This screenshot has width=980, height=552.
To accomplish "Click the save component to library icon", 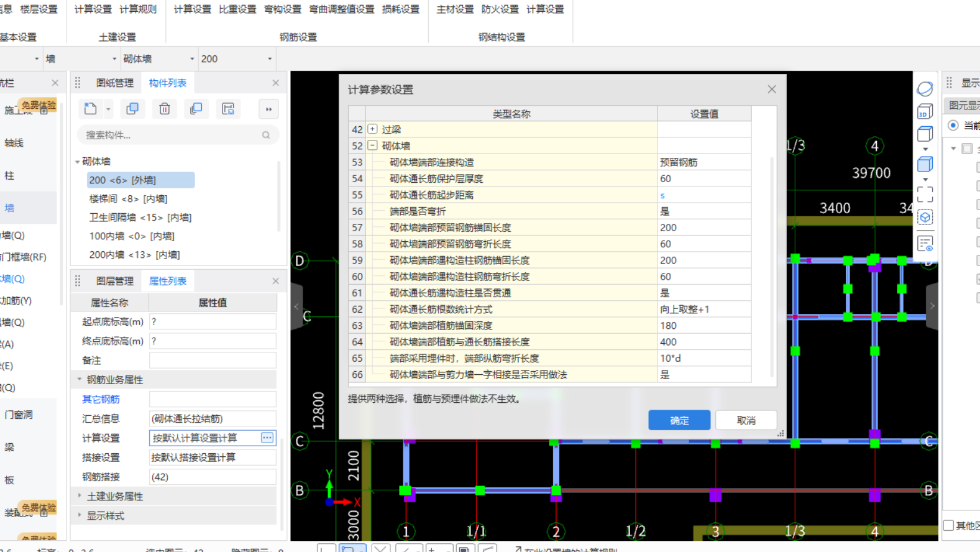I will [228, 109].
